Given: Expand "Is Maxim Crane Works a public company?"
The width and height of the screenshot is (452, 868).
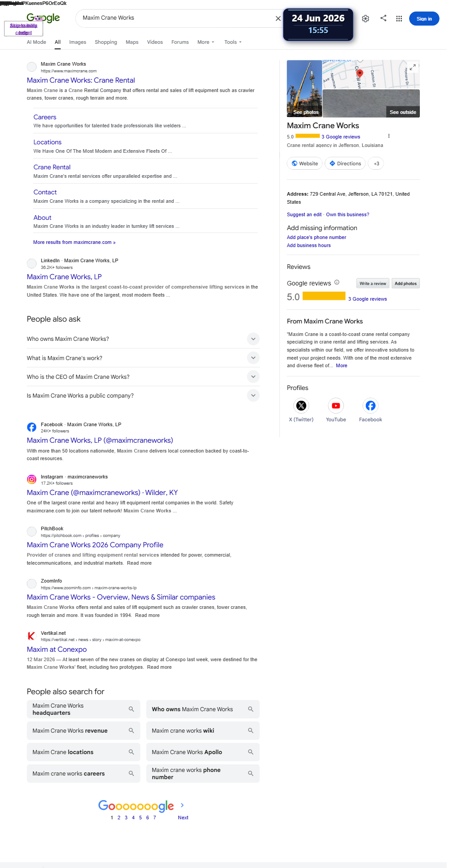Looking at the screenshot, I should click(x=253, y=395).
